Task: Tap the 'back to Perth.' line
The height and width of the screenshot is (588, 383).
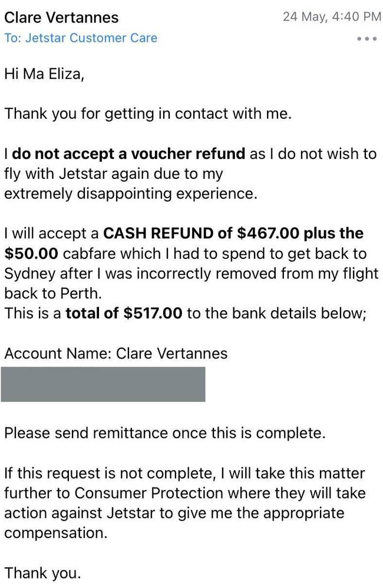Action: 53,293
